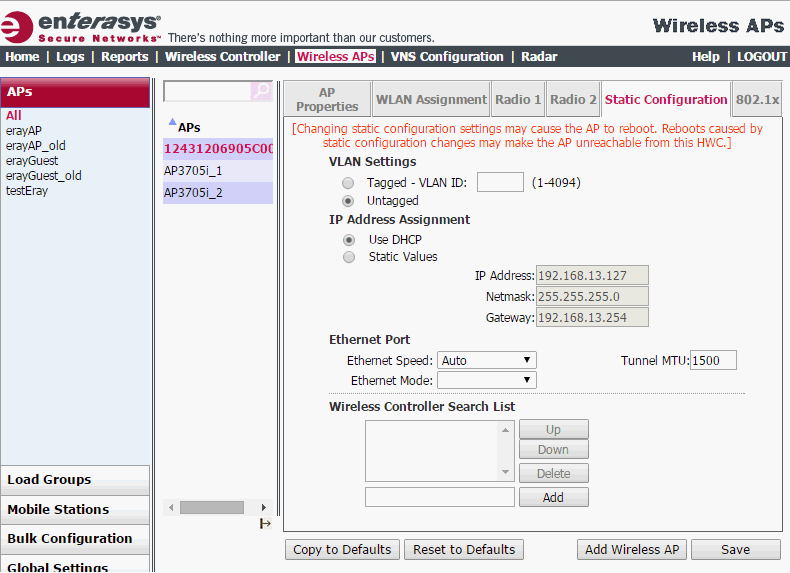
Task: Click the Down button in search list
Action: click(554, 450)
